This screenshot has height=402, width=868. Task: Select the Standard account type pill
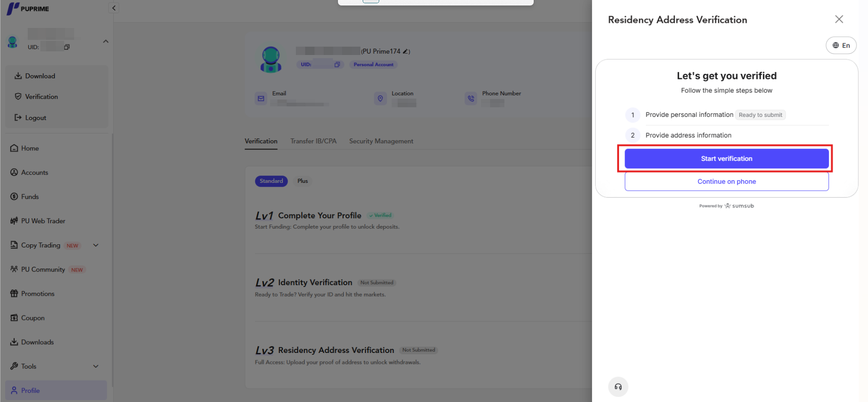[x=271, y=181]
